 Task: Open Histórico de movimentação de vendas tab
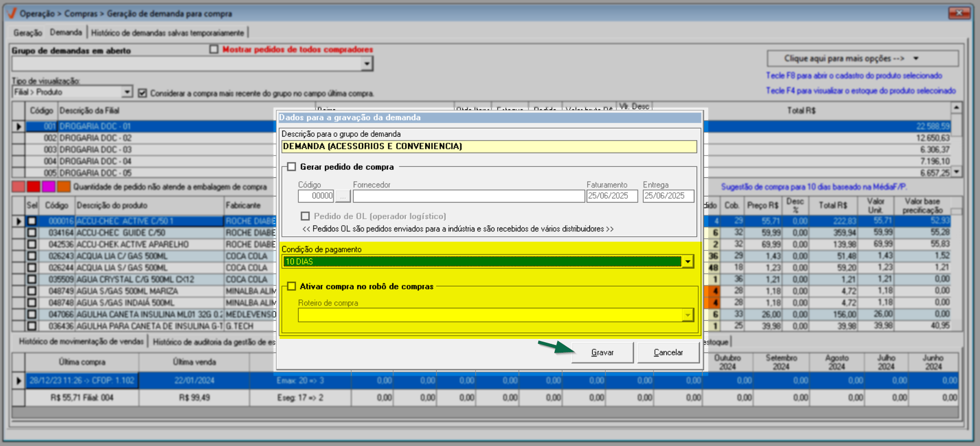pos(81,342)
